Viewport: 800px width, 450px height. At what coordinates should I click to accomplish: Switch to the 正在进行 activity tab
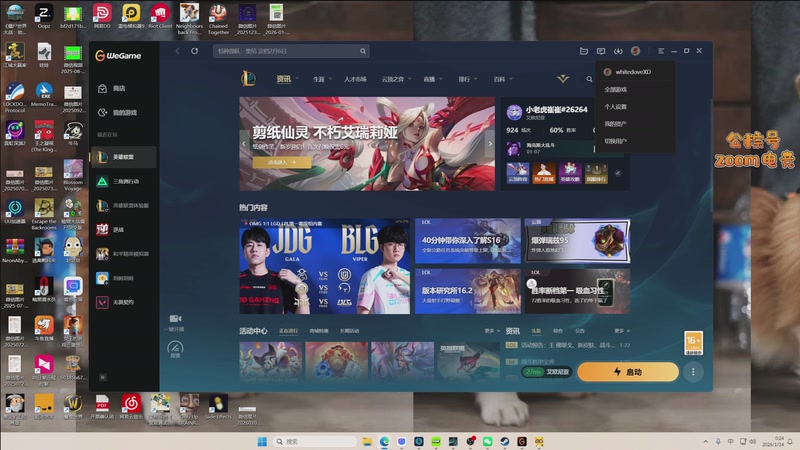pos(289,331)
